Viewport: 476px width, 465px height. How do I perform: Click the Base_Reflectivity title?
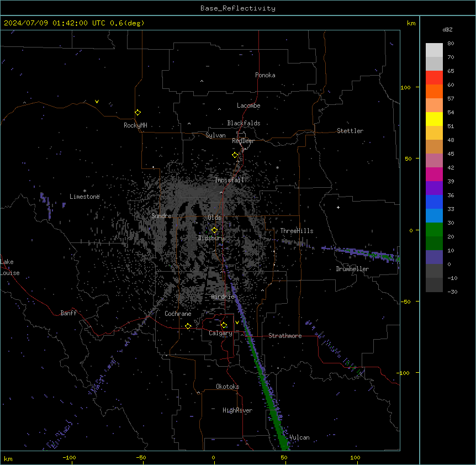point(238,8)
